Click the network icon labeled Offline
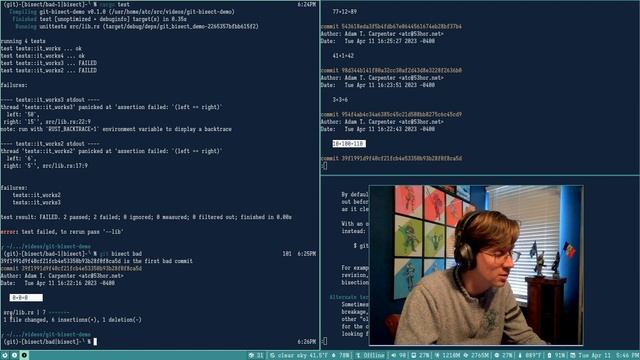Viewport: 640px width, 360px height. pyautogui.click(x=358, y=356)
